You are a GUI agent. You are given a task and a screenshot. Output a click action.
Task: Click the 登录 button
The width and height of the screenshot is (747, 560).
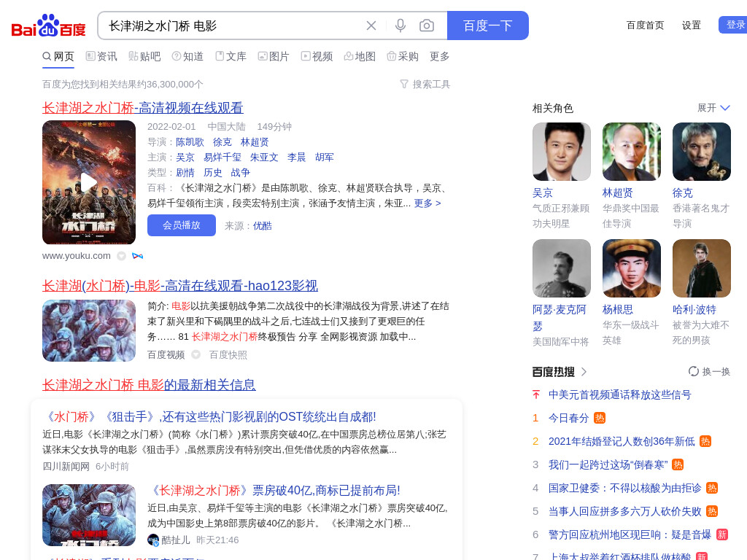[x=732, y=25]
